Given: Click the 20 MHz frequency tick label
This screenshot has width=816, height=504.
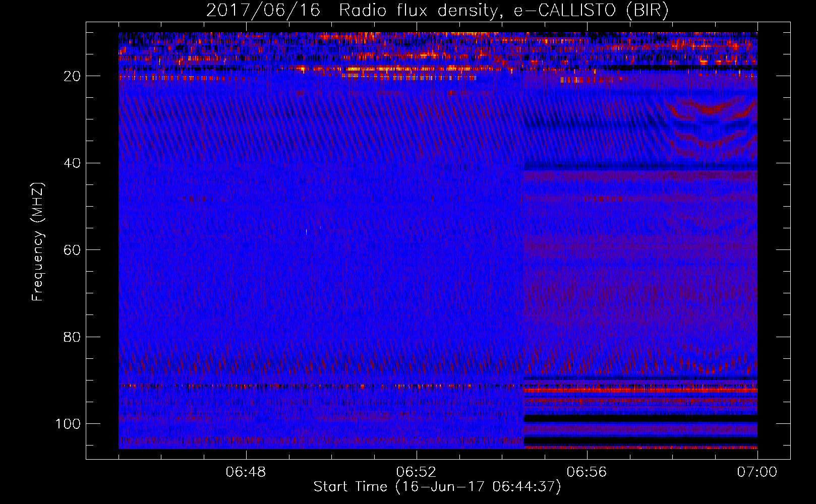Looking at the screenshot, I should (x=73, y=76).
